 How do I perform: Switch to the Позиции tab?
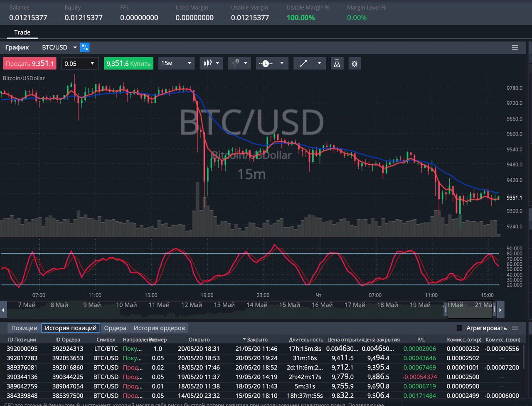[x=24, y=328]
